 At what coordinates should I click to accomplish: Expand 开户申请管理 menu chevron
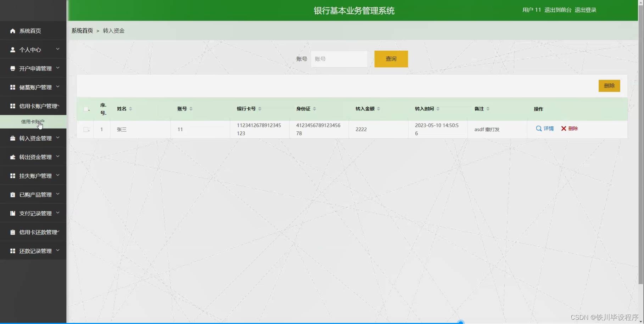[58, 68]
